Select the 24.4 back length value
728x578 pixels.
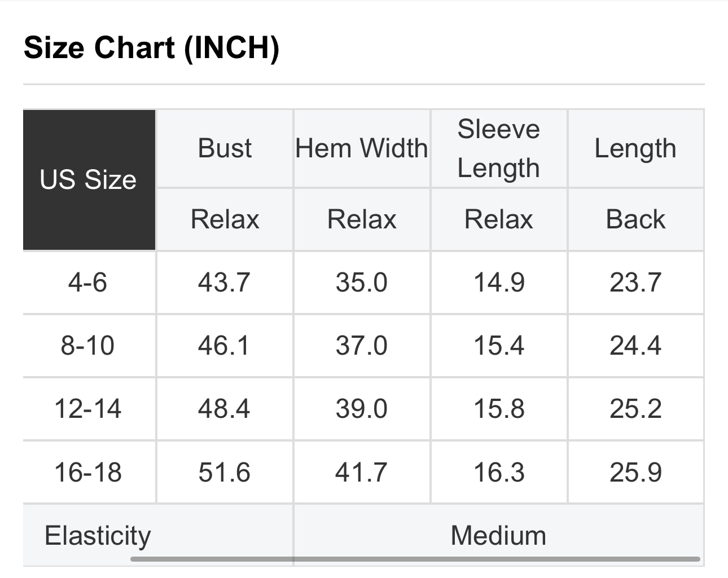coord(635,345)
